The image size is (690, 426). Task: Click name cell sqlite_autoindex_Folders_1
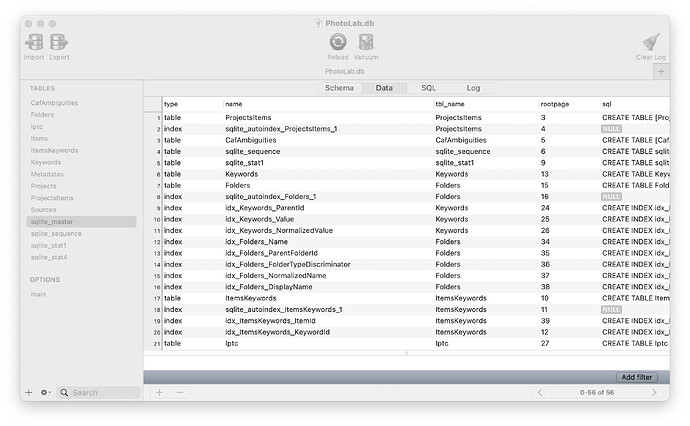[x=271, y=197]
